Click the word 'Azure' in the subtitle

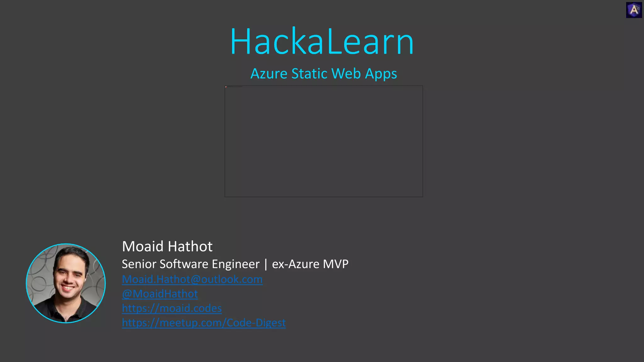[x=269, y=74]
